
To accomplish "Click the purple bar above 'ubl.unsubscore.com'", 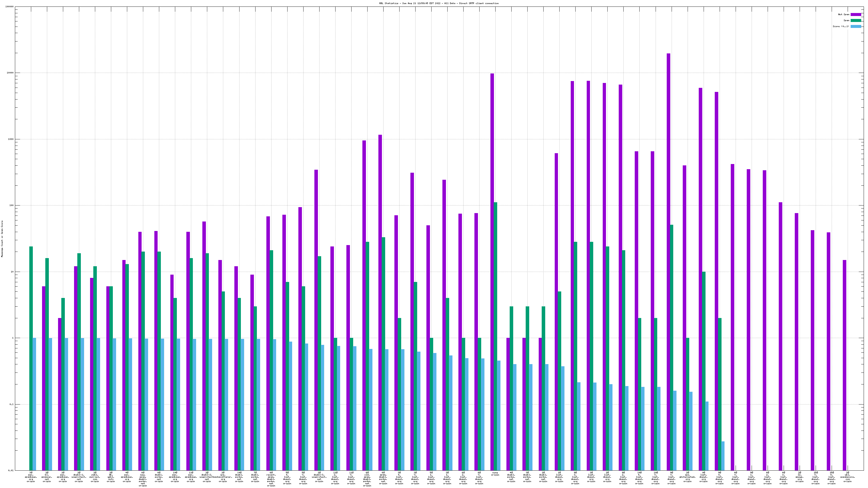I will pyautogui.click(x=844, y=365).
